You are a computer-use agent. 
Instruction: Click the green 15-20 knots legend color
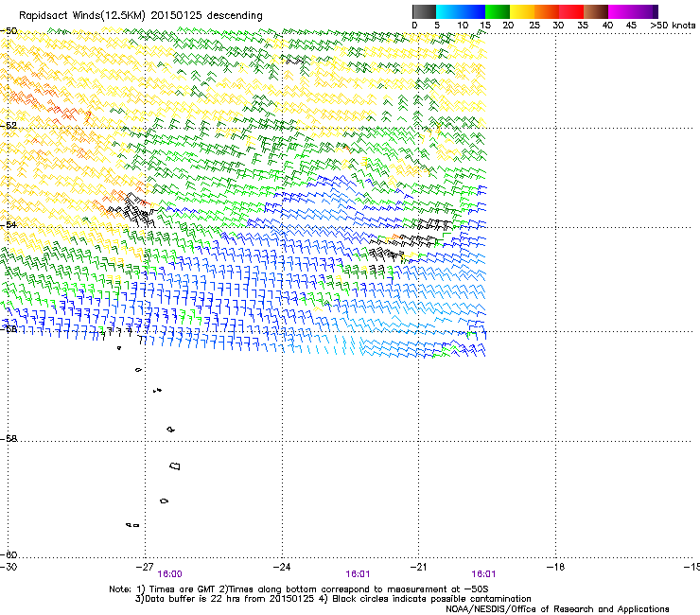(498, 11)
